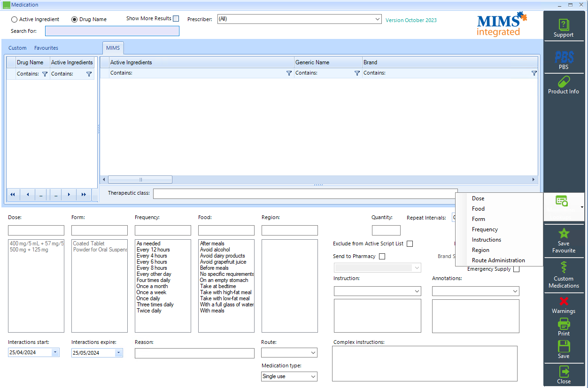Tick the Show More Results checkbox
Screen dimensions: 588x388
(x=176, y=19)
